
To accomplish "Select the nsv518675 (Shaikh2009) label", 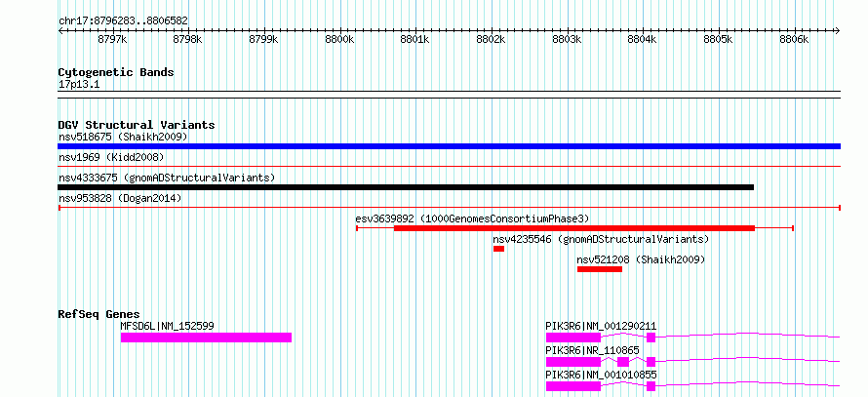I will point(124,137).
